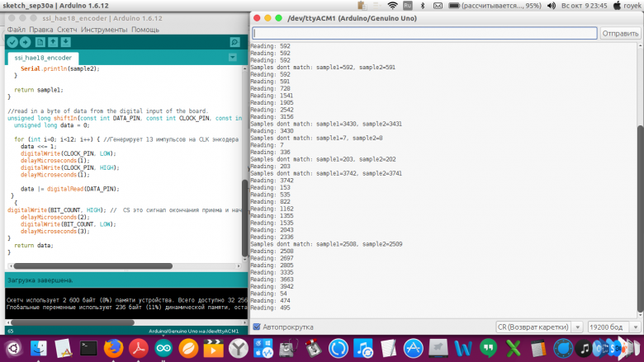Toggle the Автопрокрутка autoscroll checkbox
Viewport: 644px width, 362px height.
click(257, 327)
